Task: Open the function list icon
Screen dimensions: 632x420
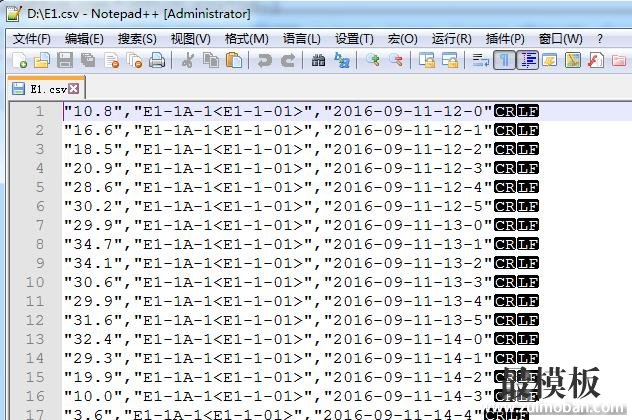Action: coord(596,60)
